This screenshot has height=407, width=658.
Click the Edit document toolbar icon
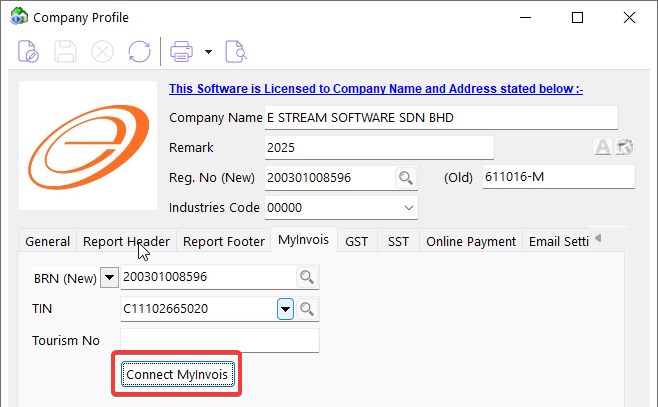click(29, 50)
